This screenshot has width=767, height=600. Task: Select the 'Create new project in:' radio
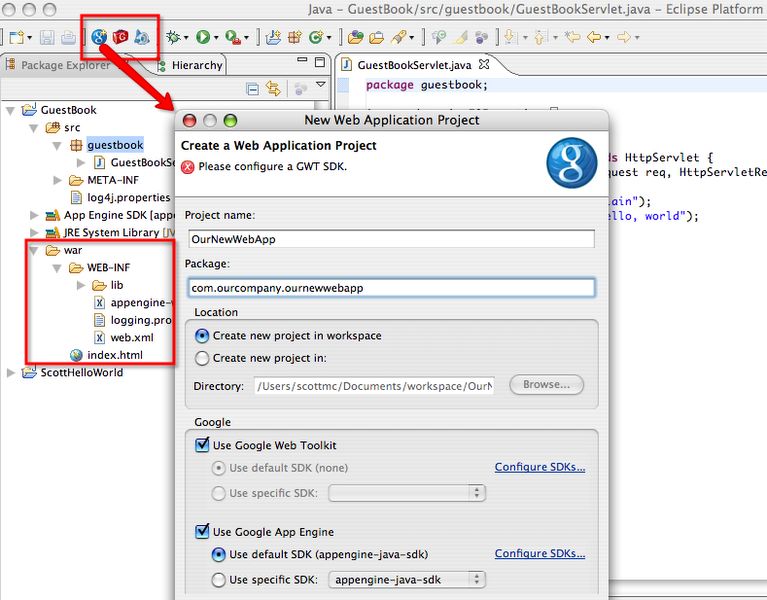[202, 358]
